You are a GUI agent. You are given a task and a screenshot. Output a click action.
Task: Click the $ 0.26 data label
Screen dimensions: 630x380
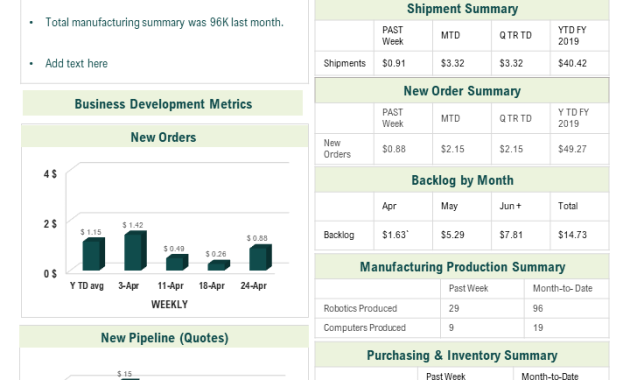point(216,254)
